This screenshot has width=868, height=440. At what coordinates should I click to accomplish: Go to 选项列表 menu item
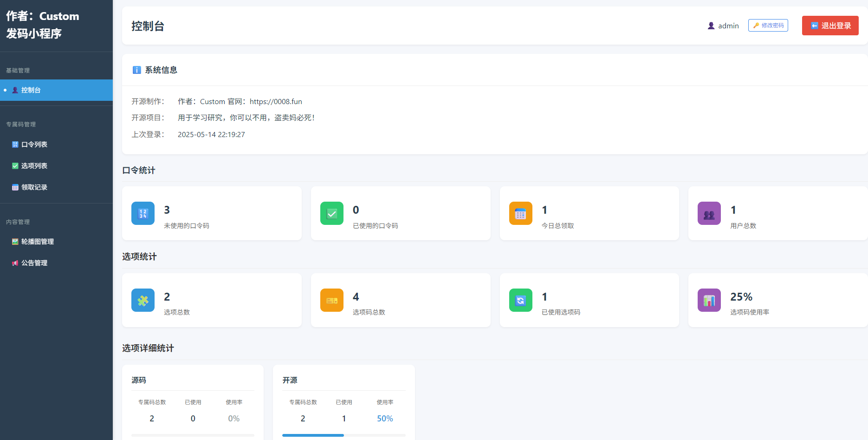[34, 166]
